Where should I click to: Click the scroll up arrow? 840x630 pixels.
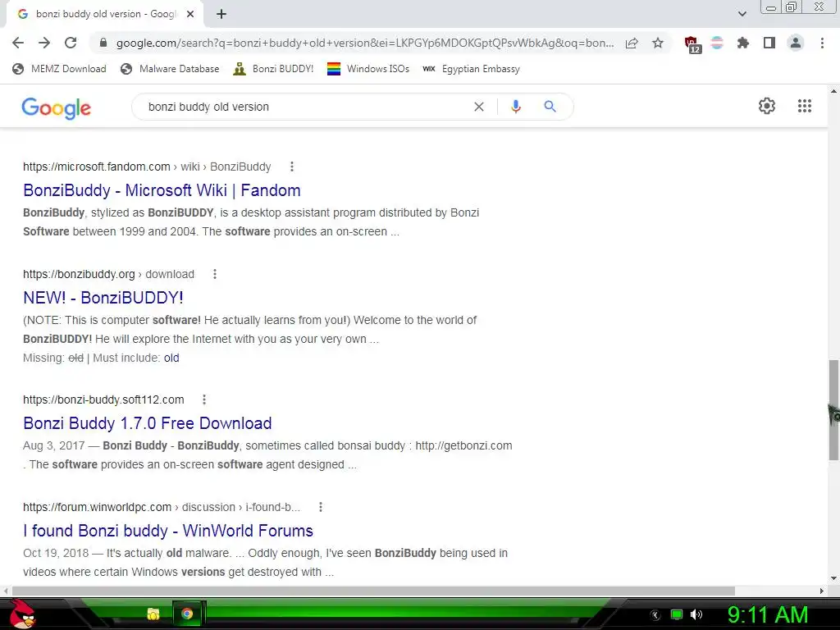pyautogui.click(x=833, y=90)
